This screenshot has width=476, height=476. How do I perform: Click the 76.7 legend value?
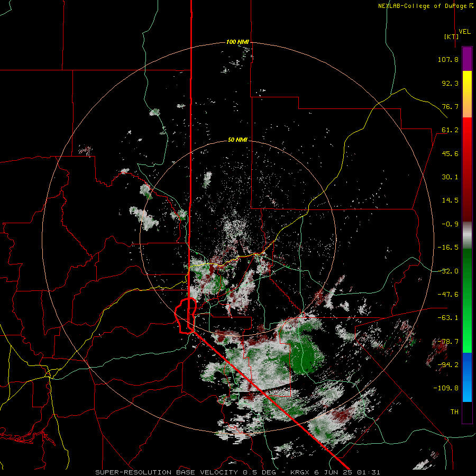[450, 106]
